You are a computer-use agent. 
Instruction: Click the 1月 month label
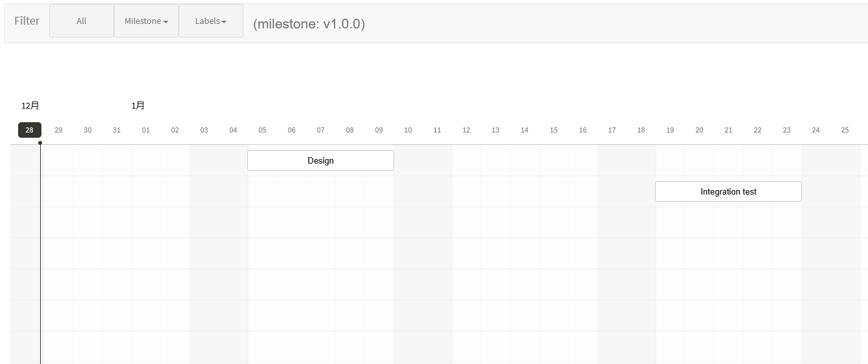(138, 105)
